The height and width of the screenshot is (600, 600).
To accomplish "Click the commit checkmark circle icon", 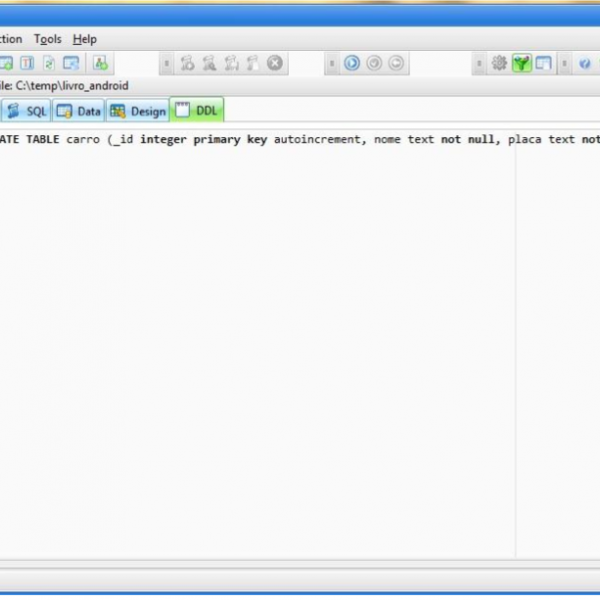I will pos(374,63).
